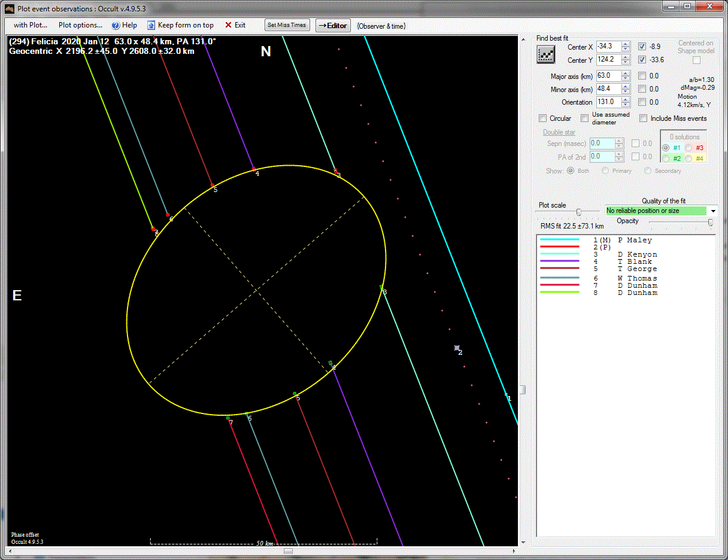The height and width of the screenshot is (560, 728).
Task: Open Help via the question mark icon
Action: point(116,25)
